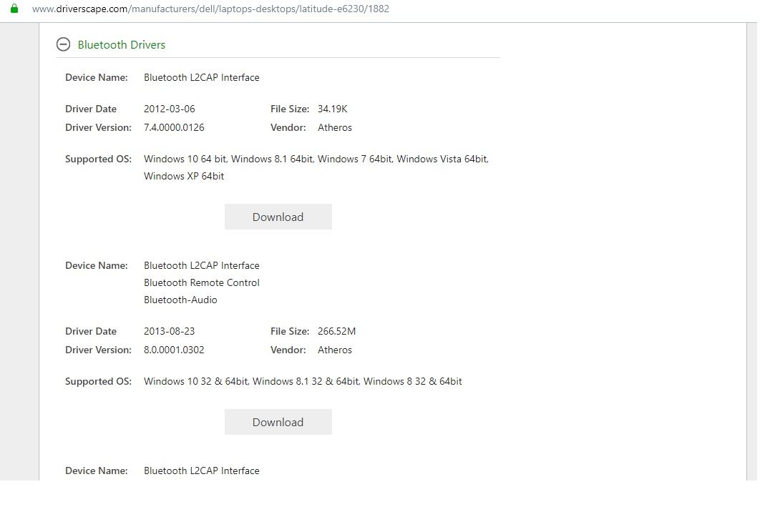Collapse the Bluetooth Drivers section
Viewport: 770px width, 532px height.
pos(64,44)
